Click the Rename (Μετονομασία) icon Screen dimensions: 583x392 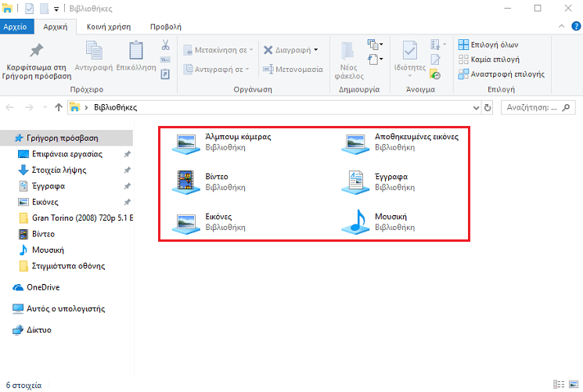pyautogui.click(x=268, y=69)
